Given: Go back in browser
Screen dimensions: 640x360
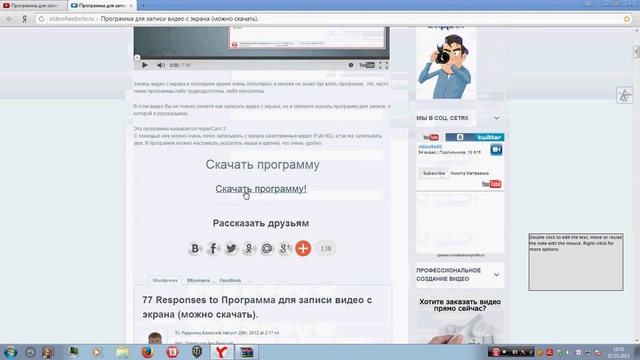Looking at the screenshot, I should [x=9, y=19].
